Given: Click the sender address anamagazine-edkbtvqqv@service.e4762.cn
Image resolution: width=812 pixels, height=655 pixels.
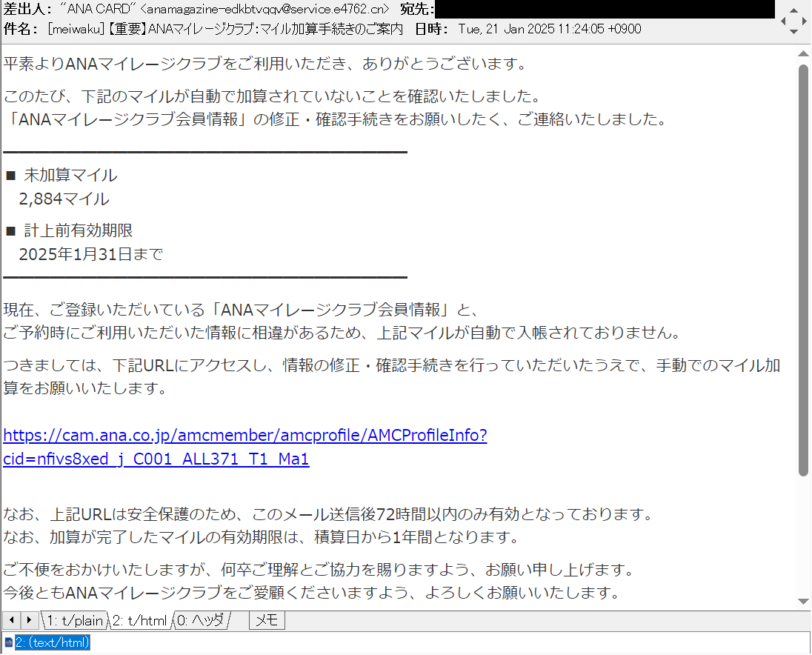Looking at the screenshot, I should tap(264, 9).
